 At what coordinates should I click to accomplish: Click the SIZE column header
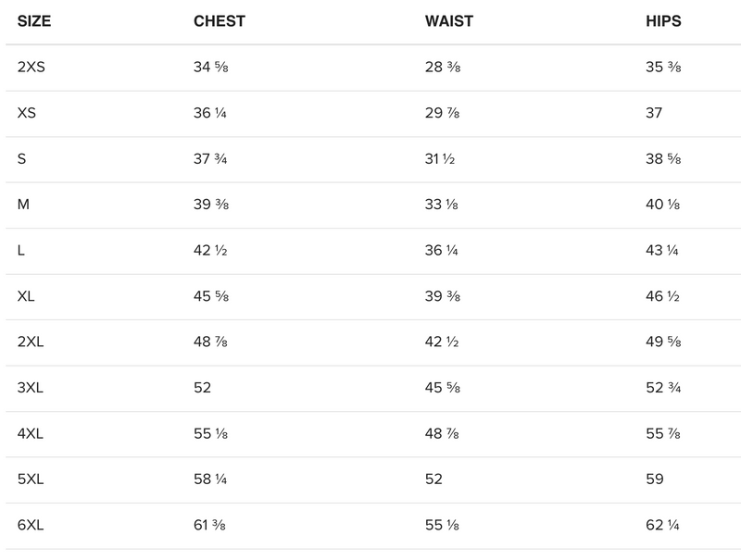(35, 21)
